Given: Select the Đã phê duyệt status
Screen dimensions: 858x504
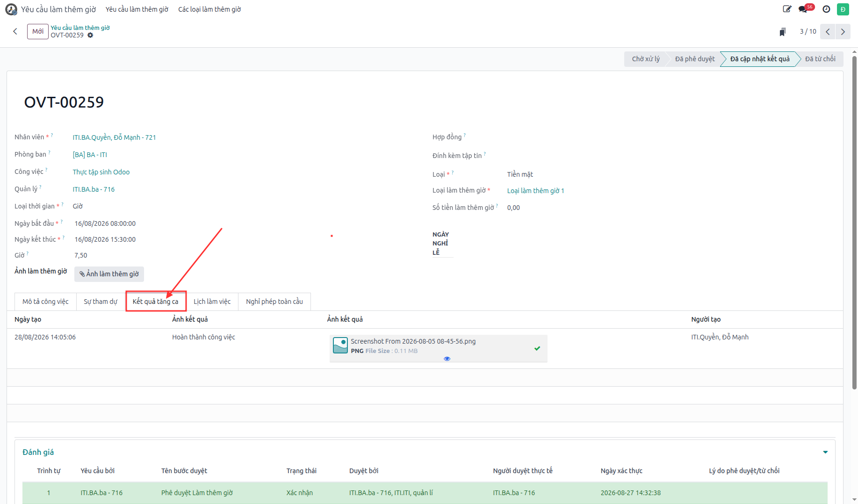Looking at the screenshot, I should point(695,59).
